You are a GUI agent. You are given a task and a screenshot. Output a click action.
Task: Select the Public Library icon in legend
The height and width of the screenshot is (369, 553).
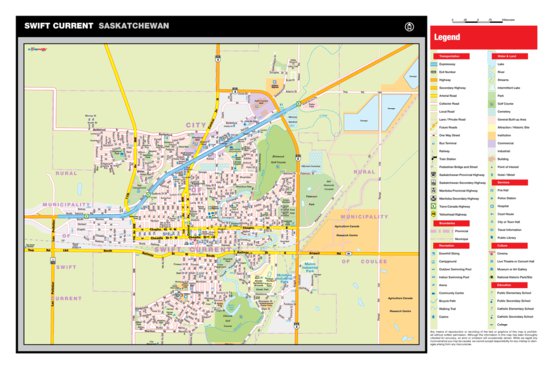(492, 238)
